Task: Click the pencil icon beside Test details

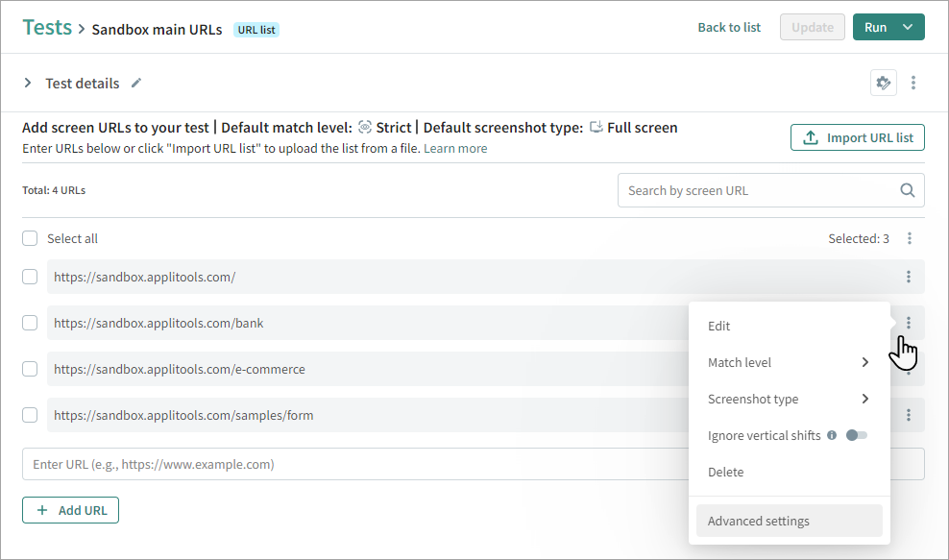Action: pos(136,84)
